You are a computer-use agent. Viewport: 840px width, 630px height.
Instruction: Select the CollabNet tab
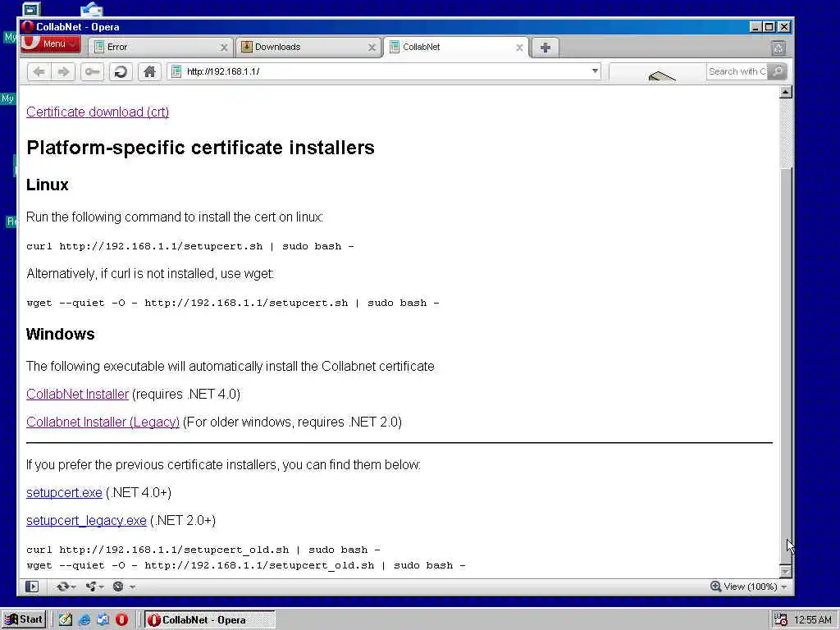456,47
